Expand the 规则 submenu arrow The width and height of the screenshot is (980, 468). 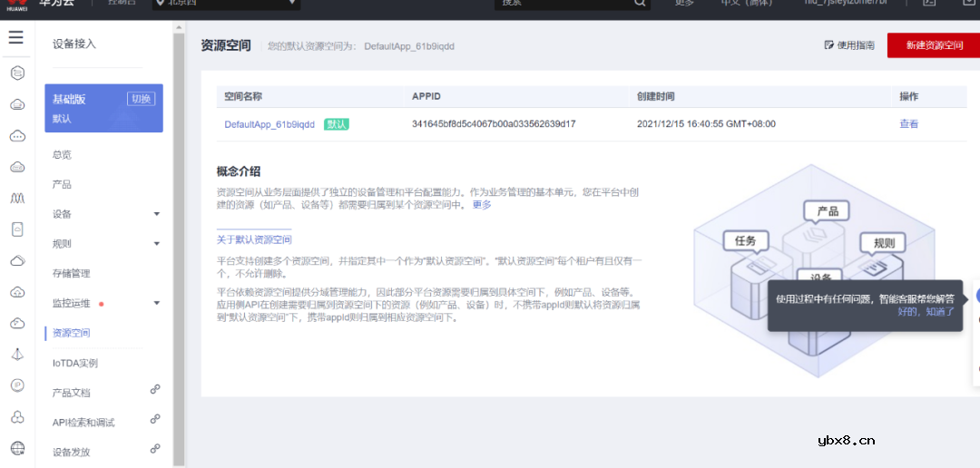click(157, 244)
